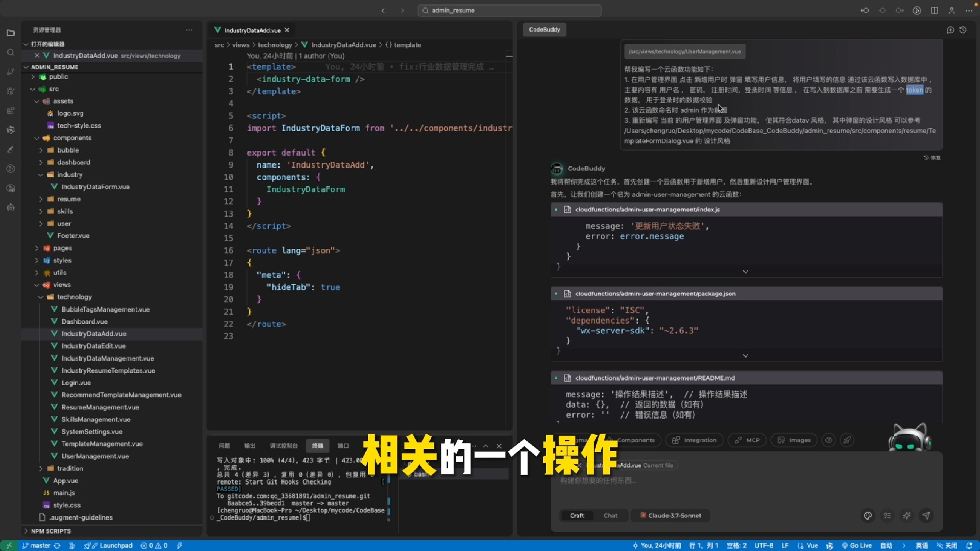Click the send message arrow in chat input
The width and height of the screenshot is (980, 551).
pos(926,516)
